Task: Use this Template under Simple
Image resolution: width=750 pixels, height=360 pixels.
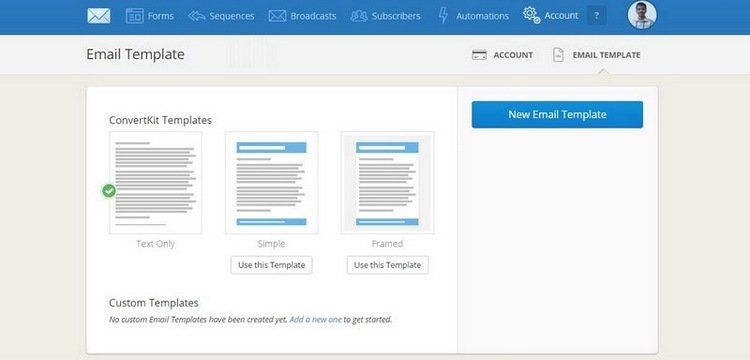Action: coord(271,265)
